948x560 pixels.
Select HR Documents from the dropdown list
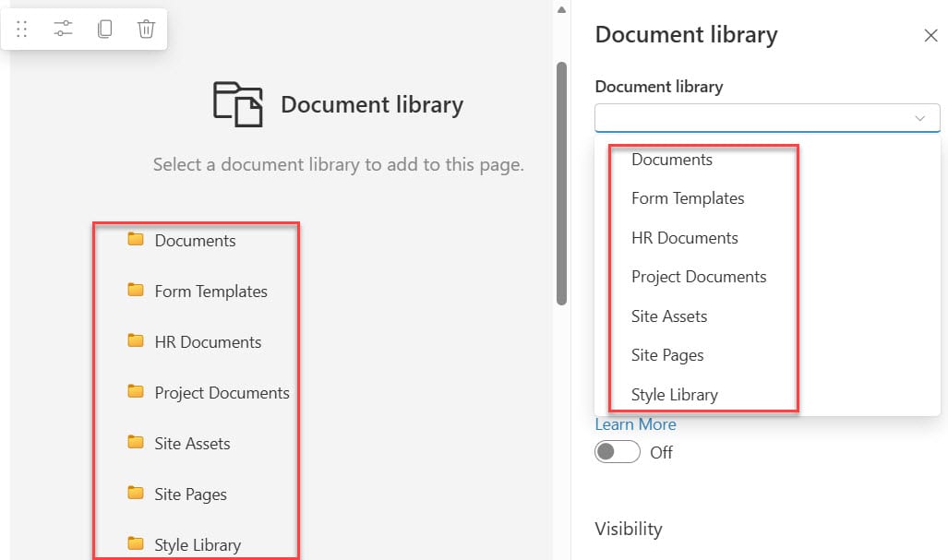tap(684, 237)
